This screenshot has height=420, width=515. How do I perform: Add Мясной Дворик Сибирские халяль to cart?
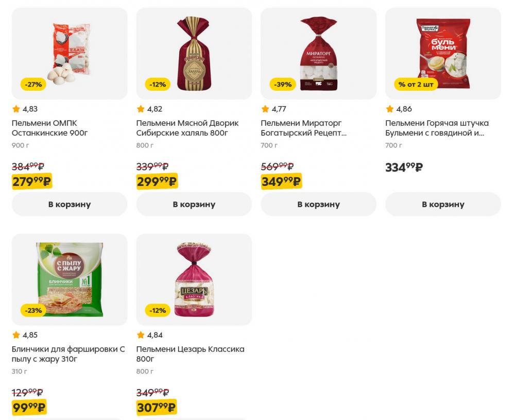click(194, 204)
